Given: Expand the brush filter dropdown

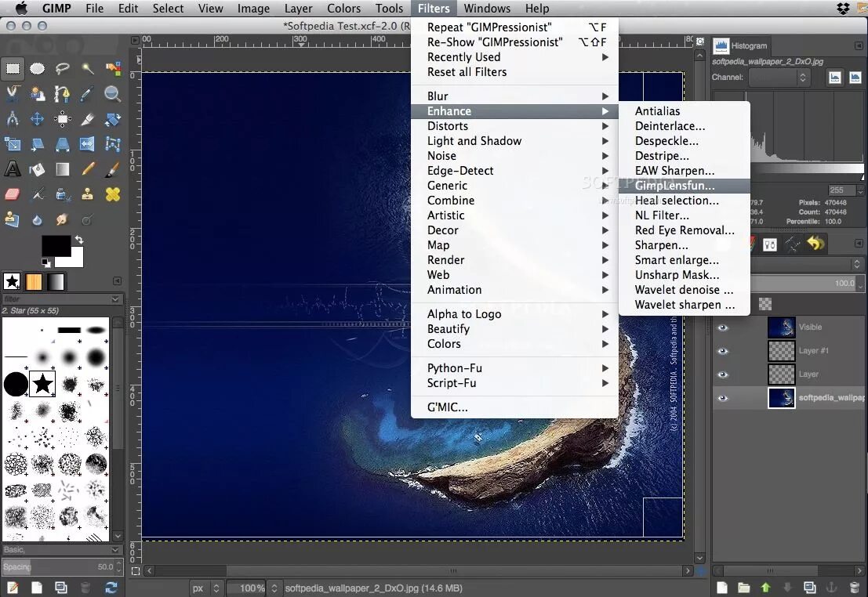Looking at the screenshot, I should tap(115, 299).
